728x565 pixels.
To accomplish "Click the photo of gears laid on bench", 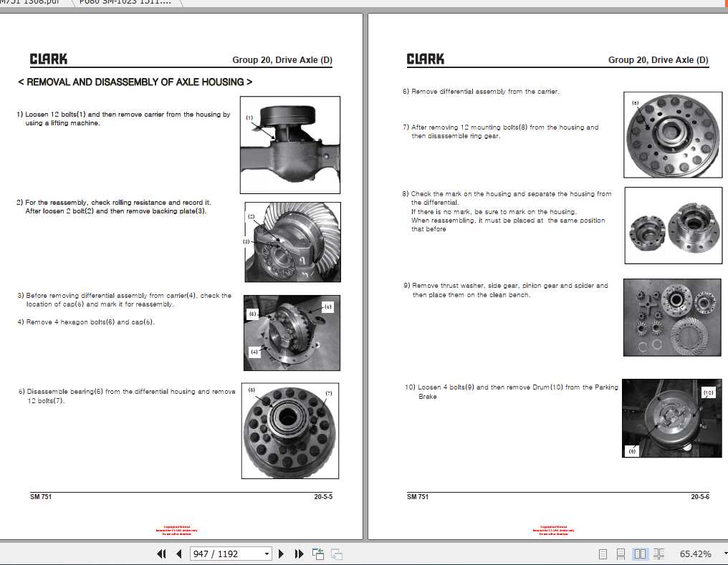I will 672,317.
